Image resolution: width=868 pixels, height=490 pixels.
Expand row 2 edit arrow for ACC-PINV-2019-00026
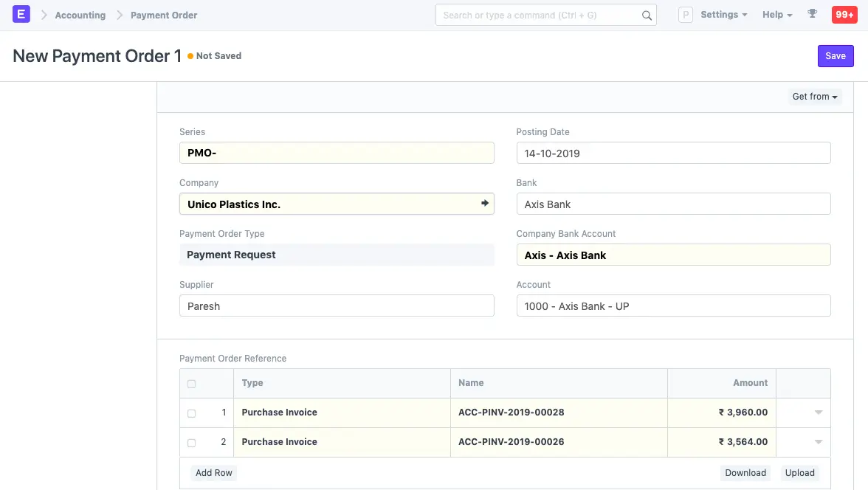pos(818,442)
